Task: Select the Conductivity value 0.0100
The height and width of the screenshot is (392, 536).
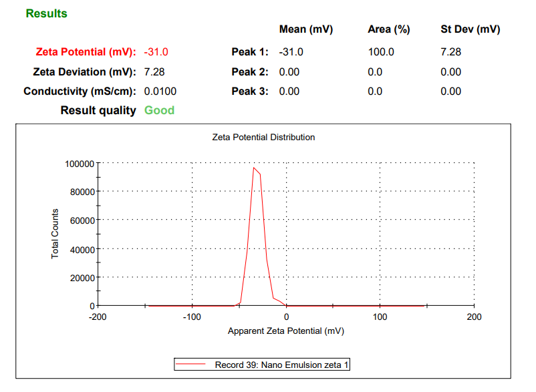Action: click(x=160, y=91)
